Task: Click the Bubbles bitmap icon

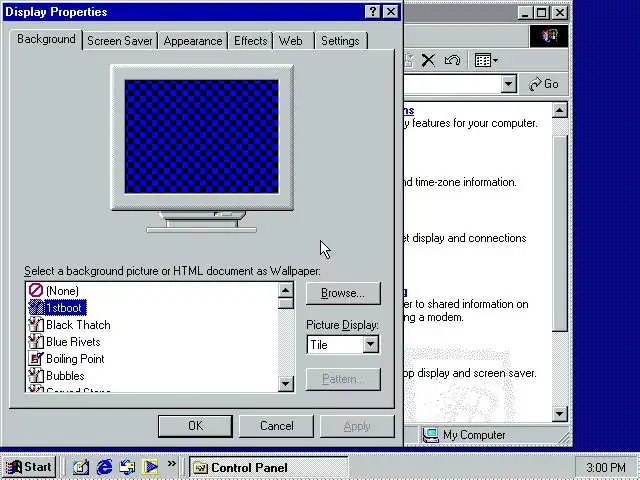Action: coord(36,376)
